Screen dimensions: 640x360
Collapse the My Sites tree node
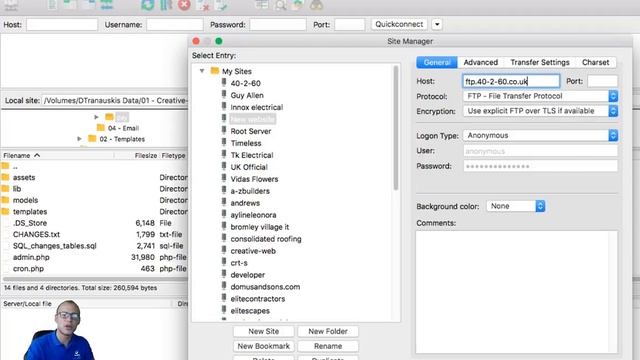pos(202,71)
